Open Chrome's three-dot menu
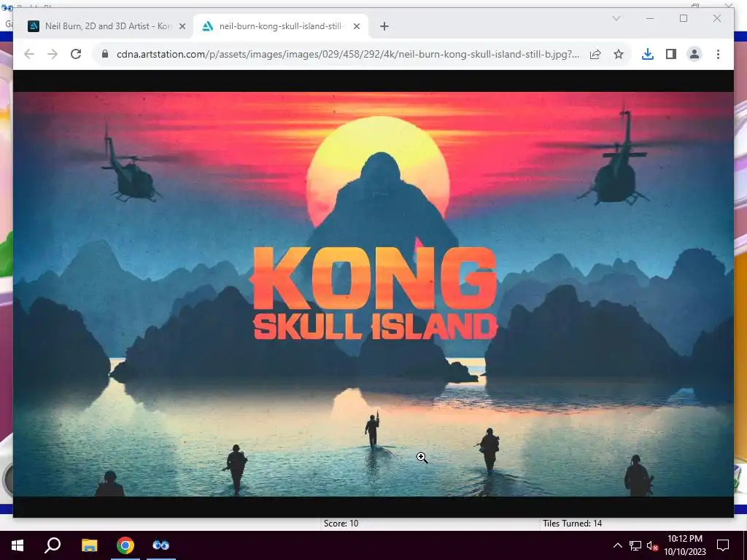This screenshot has width=747, height=560. pyautogui.click(x=718, y=54)
